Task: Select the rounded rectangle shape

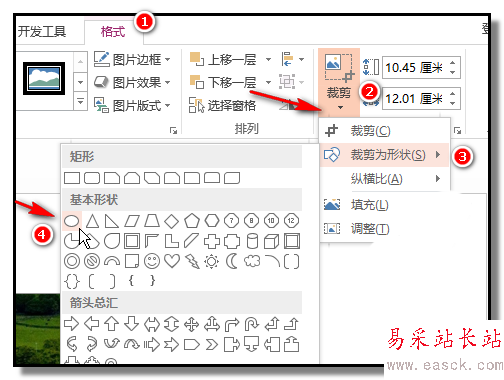Action: pos(92,178)
